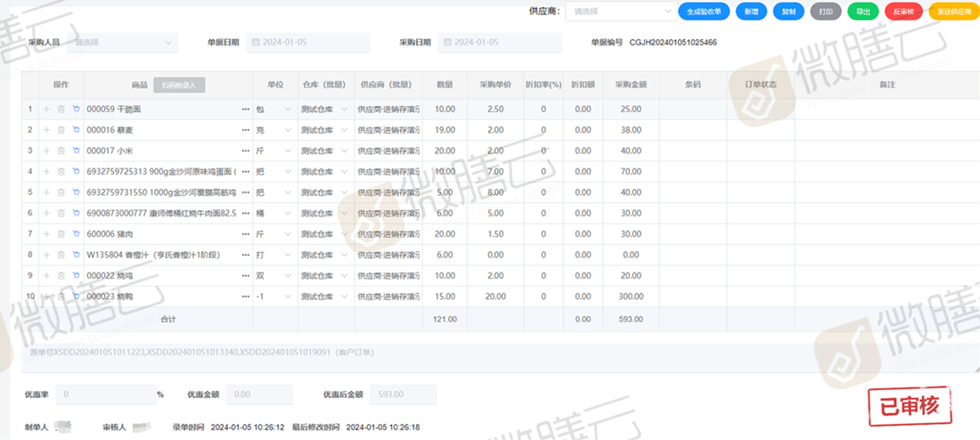Click the calendar icon in 采购日期 field
The height and width of the screenshot is (440, 980).
(x=447, y=43)
